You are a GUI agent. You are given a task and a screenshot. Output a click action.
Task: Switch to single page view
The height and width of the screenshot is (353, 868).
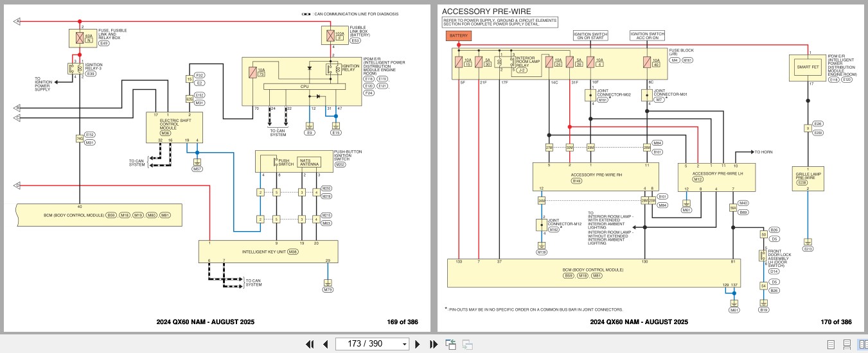click(x=831, y=345)
